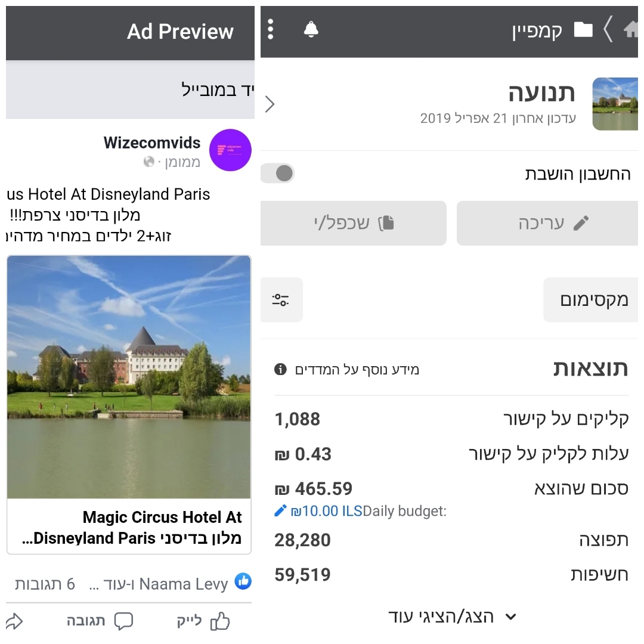
Task: Tap the תנועה campaign title
Action: coord(541,93)
